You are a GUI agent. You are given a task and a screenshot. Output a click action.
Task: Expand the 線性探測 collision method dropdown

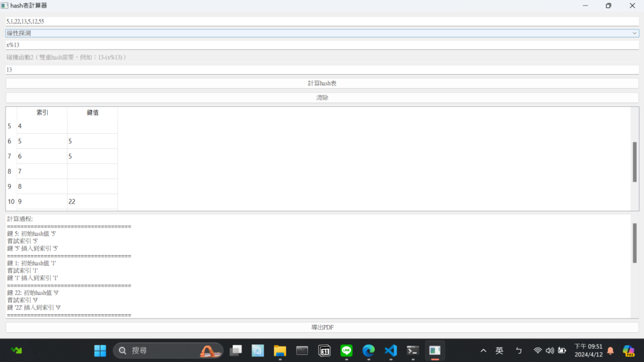click(x=322, y=33)
